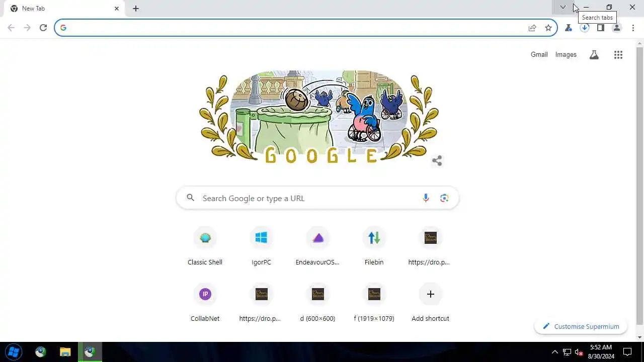
Task: Click the voice search microphone icon
Action: pos(426,198)
